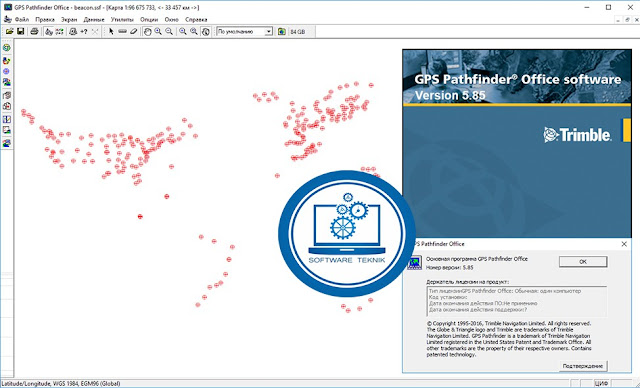Click the map icon left of '84 GB'
The image size is (640, 388).
[281, 31]
